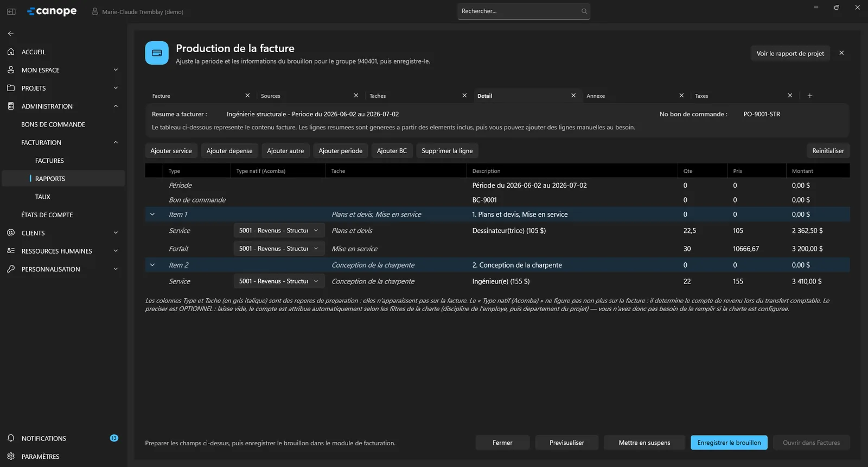This screenshot has height=467, width=868.
Task: Open ACCUEIL home icon
Action: tap(11, 52)
